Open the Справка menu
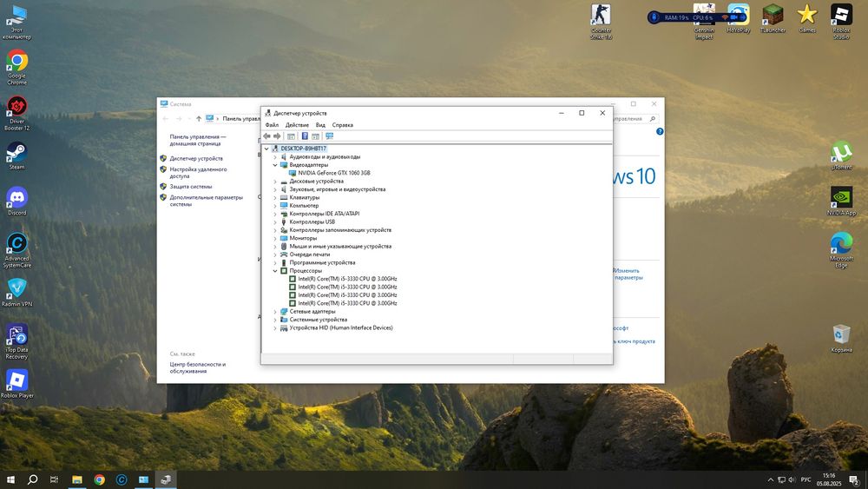This screenshot has height=489, width=868. (343, 125)
